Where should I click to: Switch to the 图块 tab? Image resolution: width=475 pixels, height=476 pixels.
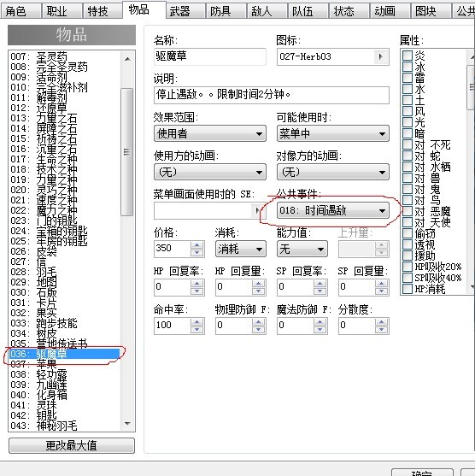431,11
